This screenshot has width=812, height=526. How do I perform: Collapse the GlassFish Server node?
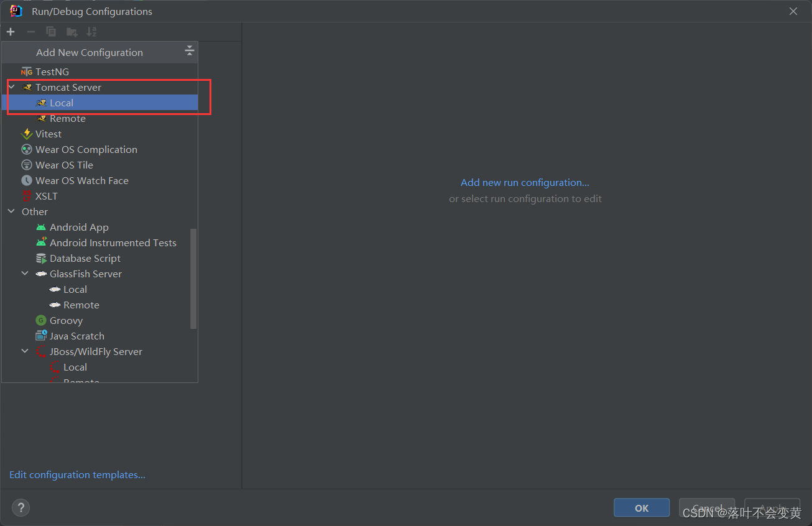25,274
